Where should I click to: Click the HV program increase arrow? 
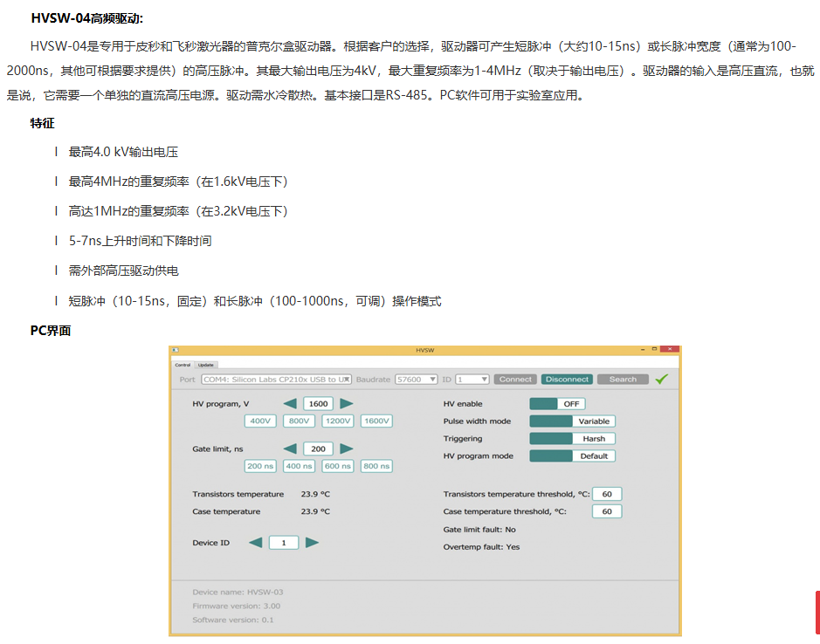coord(347,403)
